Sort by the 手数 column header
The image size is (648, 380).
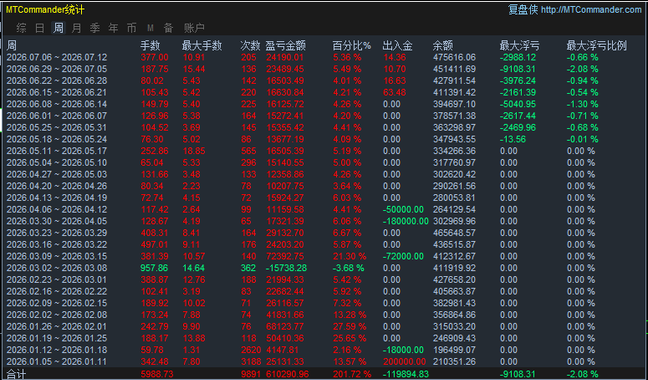[150, 45]
